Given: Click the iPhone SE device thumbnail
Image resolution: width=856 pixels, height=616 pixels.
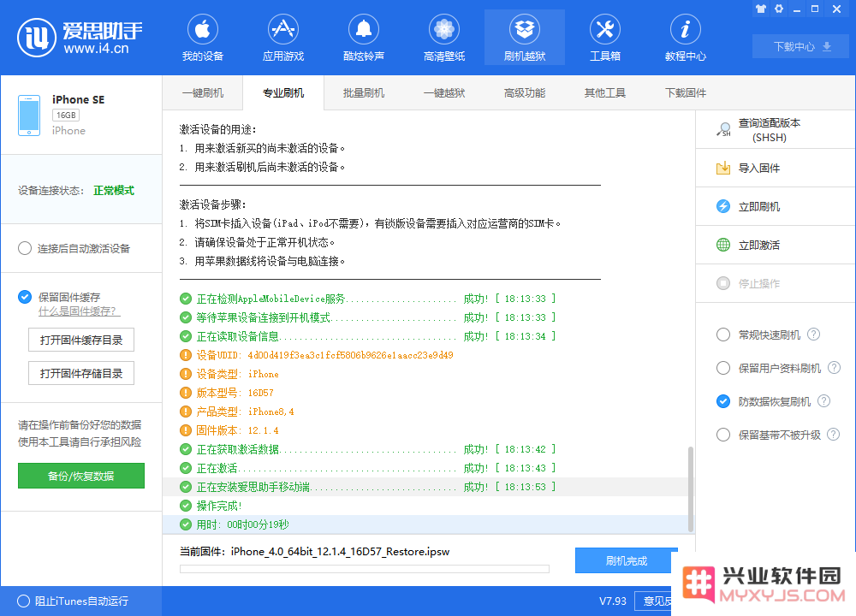Looking at the screenshot, I should pyautogui.click(x=29, y=115).
